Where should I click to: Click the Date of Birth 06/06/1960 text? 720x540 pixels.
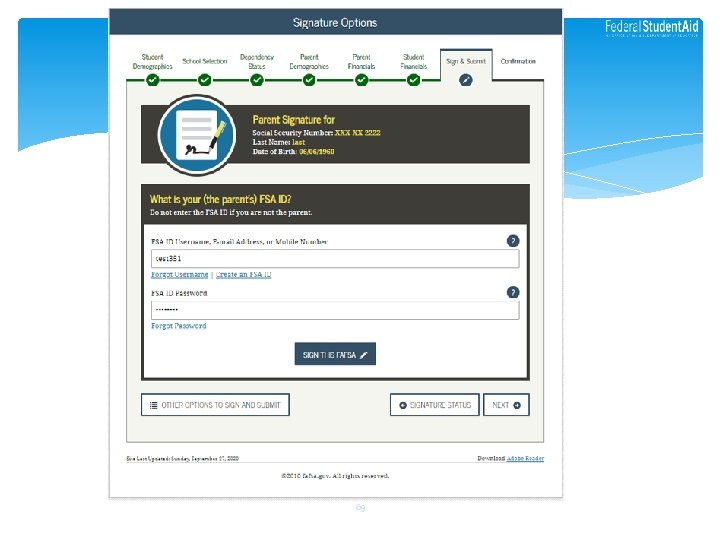(x=293, y=152)
